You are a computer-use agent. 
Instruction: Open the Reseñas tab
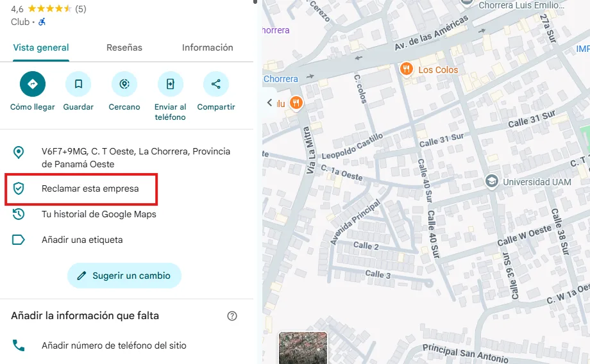124,47
